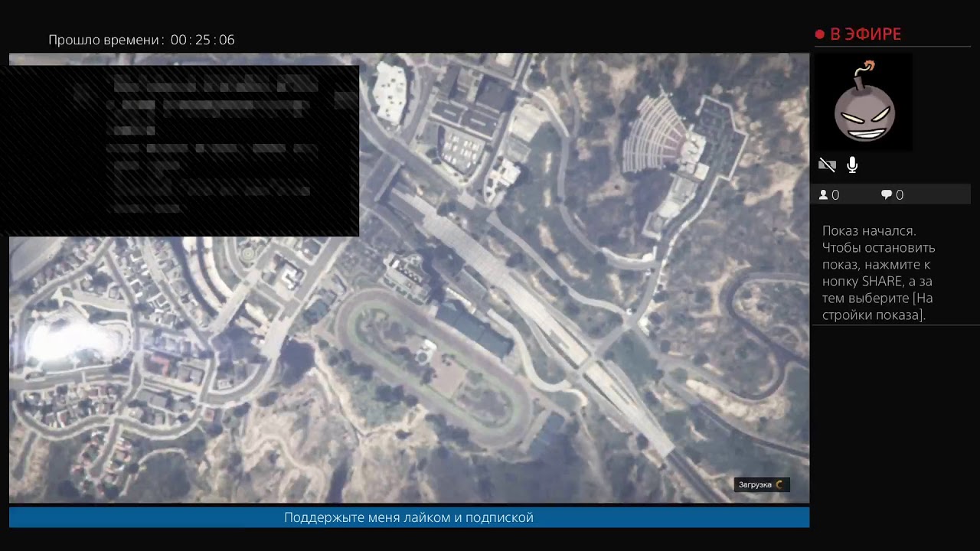This screenshot has height=551, width=980.
Task: Click the blurred dark overlay panel
Action: tap(180, 151)
